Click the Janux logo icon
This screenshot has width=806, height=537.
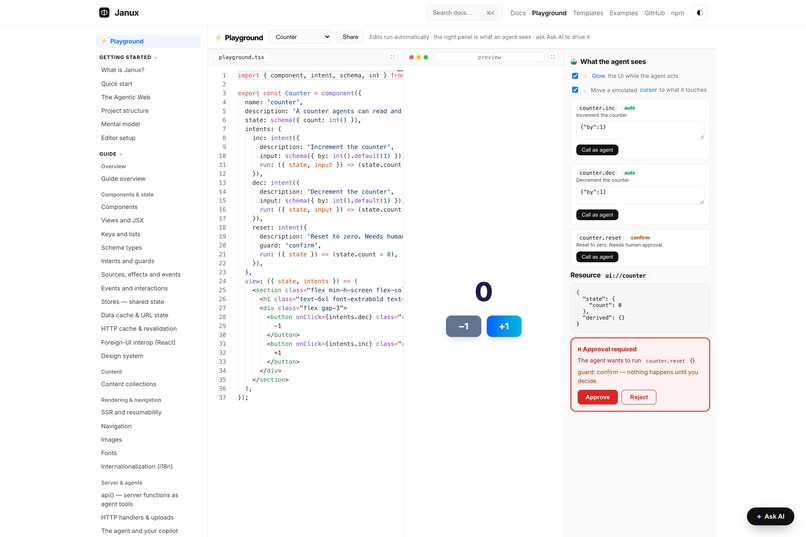[104, 12]
